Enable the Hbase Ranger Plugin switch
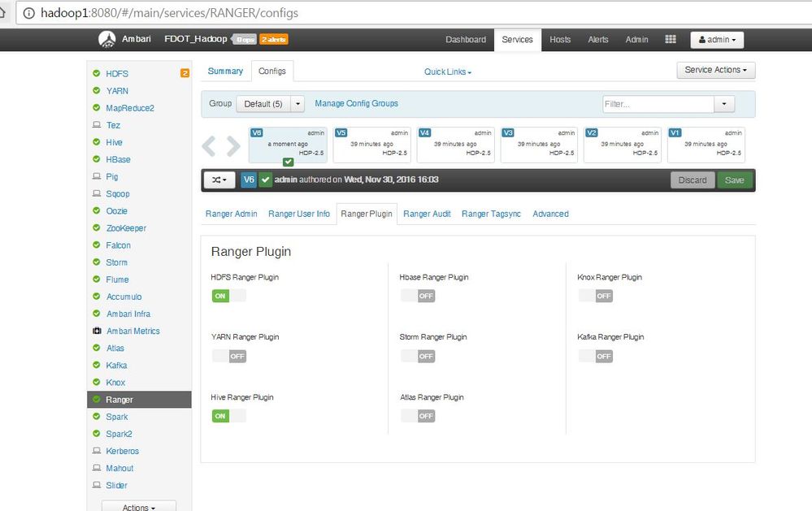812x511 pixels. click(418, 297)
